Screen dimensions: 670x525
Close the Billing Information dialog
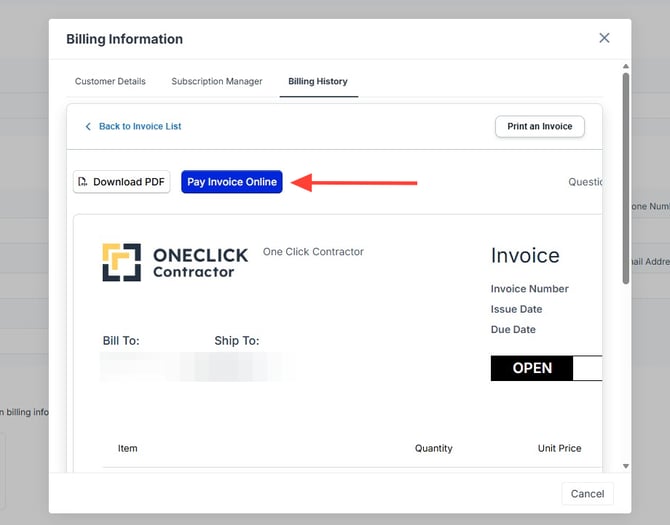[604, 38]
